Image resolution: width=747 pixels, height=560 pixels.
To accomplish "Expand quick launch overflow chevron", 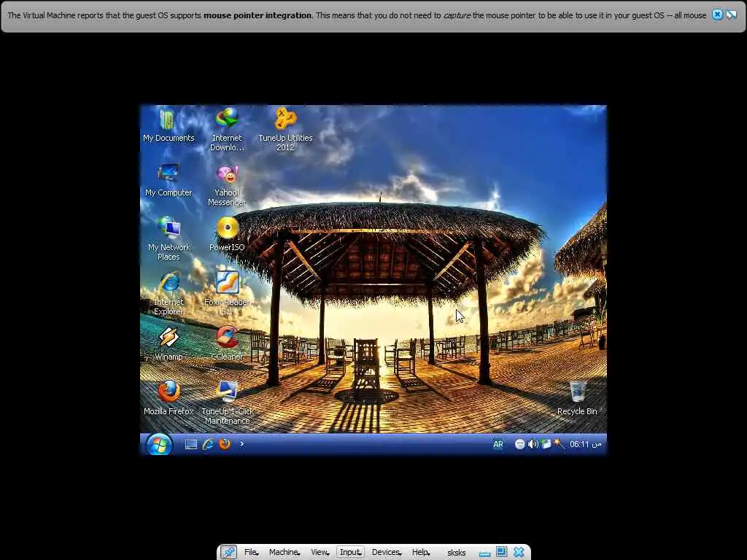I will click(x=241, y=444).
